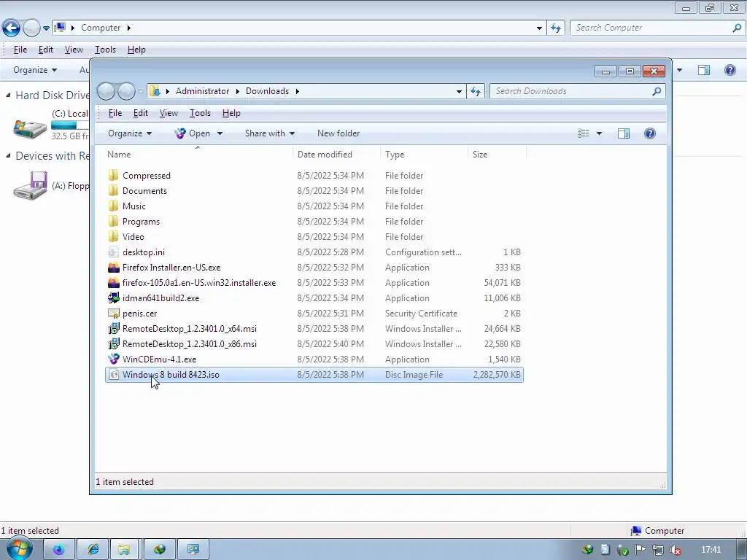Select the Local Disk C: drive icon
Screen dimensions: 747x560
tap(30, 128)
